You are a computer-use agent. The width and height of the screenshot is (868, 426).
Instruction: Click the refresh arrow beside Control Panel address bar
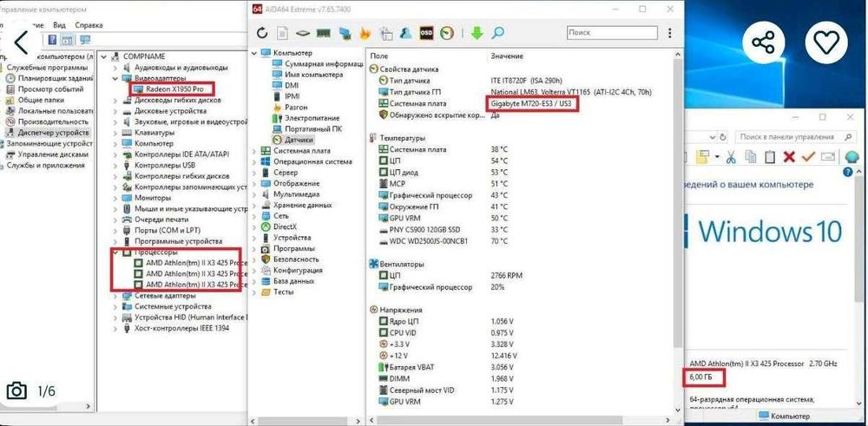(x=722, y=137)
